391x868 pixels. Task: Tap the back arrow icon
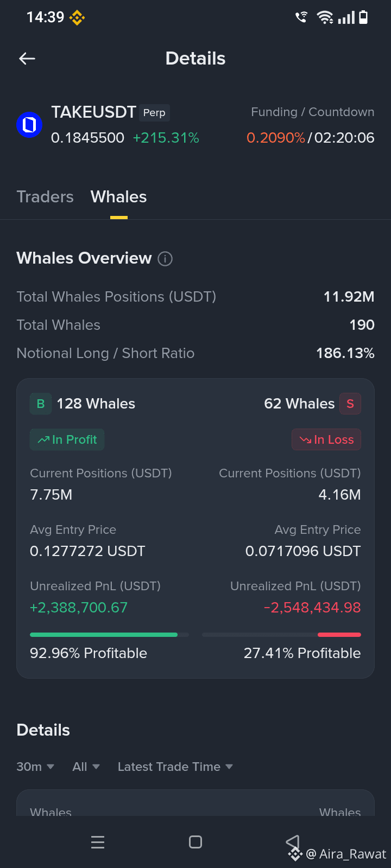(x=27, y=59)
